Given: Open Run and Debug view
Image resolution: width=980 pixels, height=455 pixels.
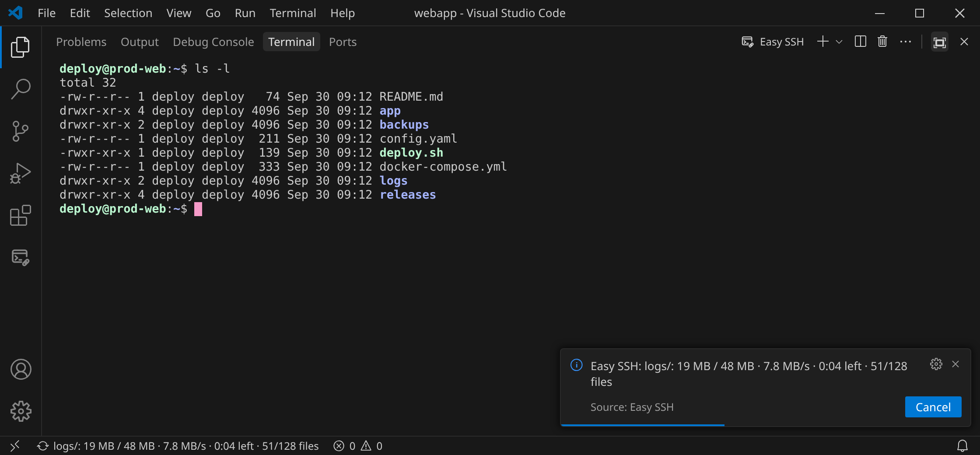Looking at the screenshot, I should pyautogui.click(x=21, y=173).
